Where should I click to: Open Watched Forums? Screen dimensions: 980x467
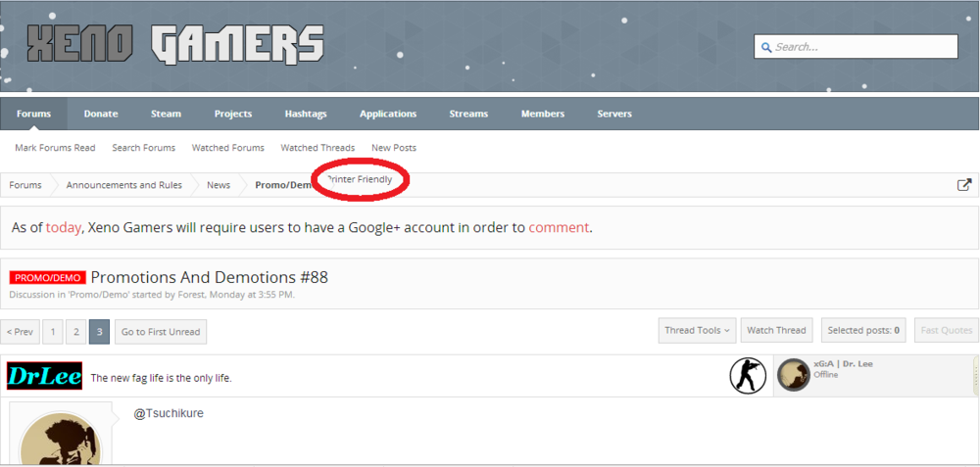[228, 148]
